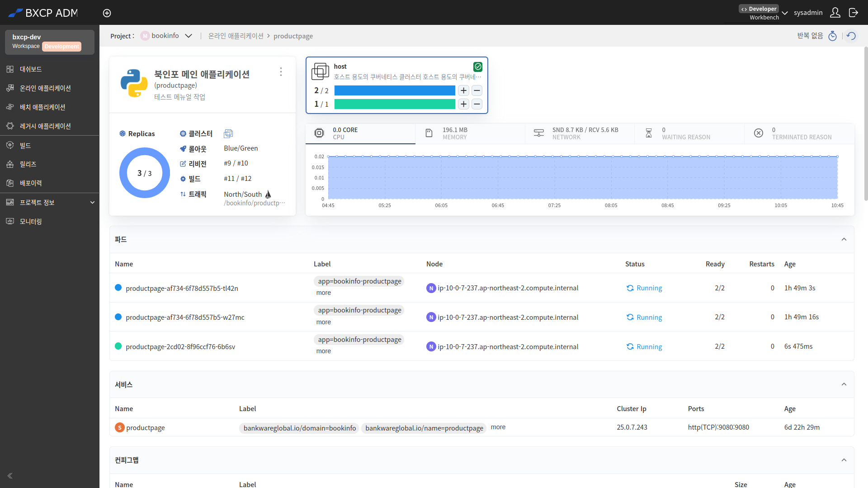Open the repeat timer stopwatch icon
The image size is (868, 488).
832,36
